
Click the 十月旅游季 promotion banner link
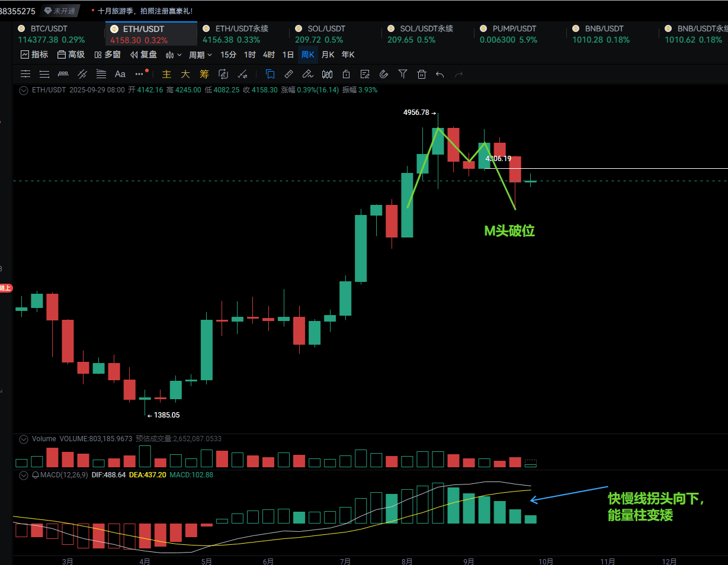coord(145,11)
